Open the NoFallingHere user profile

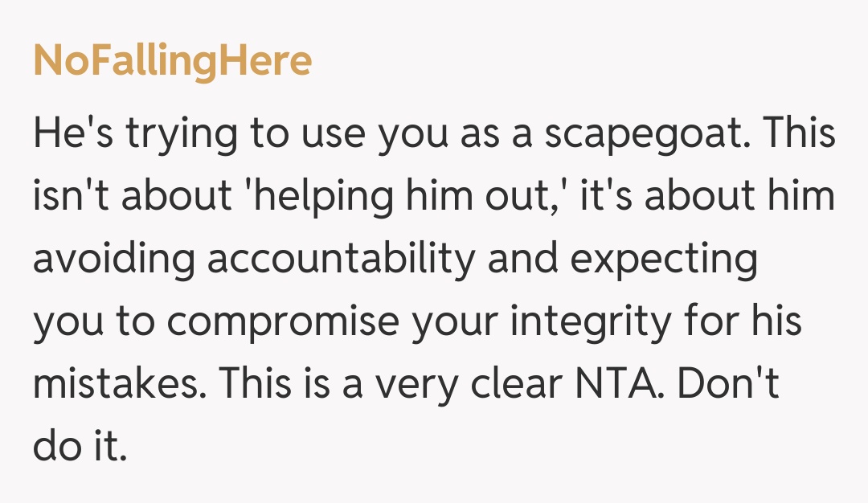172,62
